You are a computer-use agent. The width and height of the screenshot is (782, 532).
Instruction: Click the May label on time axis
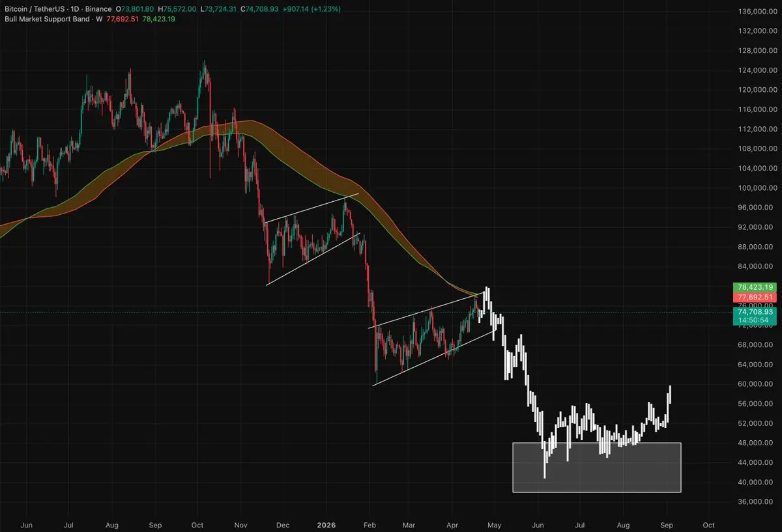click(x=494, y=525)
